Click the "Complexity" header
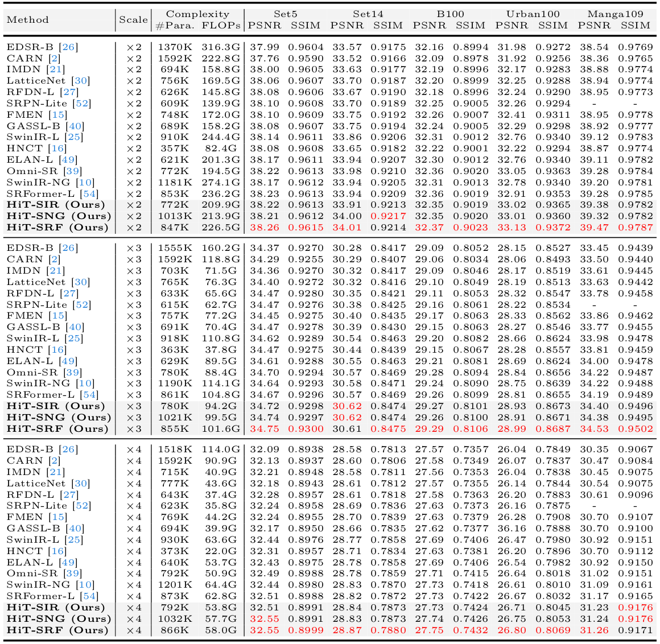 point(198,14)
